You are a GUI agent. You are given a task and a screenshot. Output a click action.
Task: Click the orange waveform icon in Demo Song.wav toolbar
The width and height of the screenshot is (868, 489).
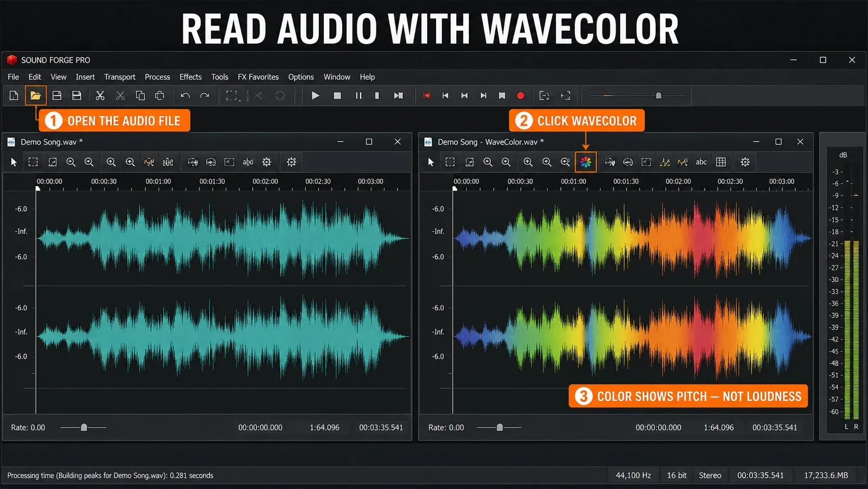pos(149,162)
